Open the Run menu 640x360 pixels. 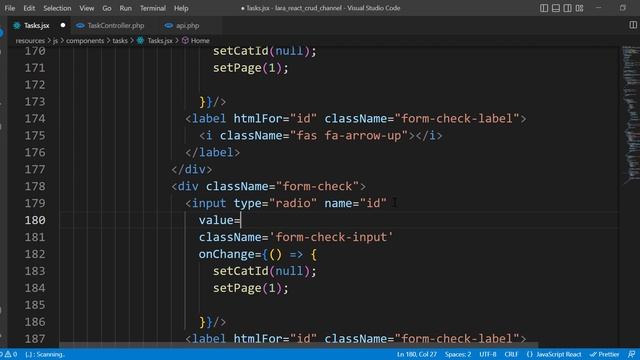[126, 8]
